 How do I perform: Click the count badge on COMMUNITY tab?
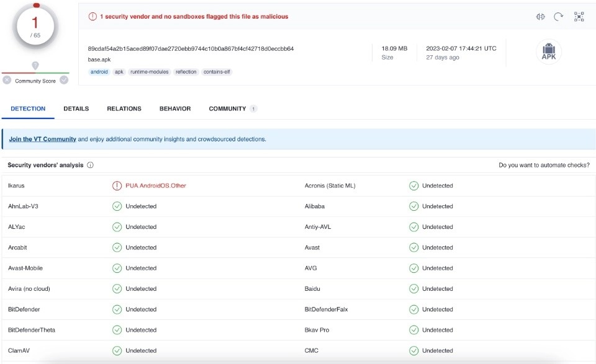(x=253, y=109)
